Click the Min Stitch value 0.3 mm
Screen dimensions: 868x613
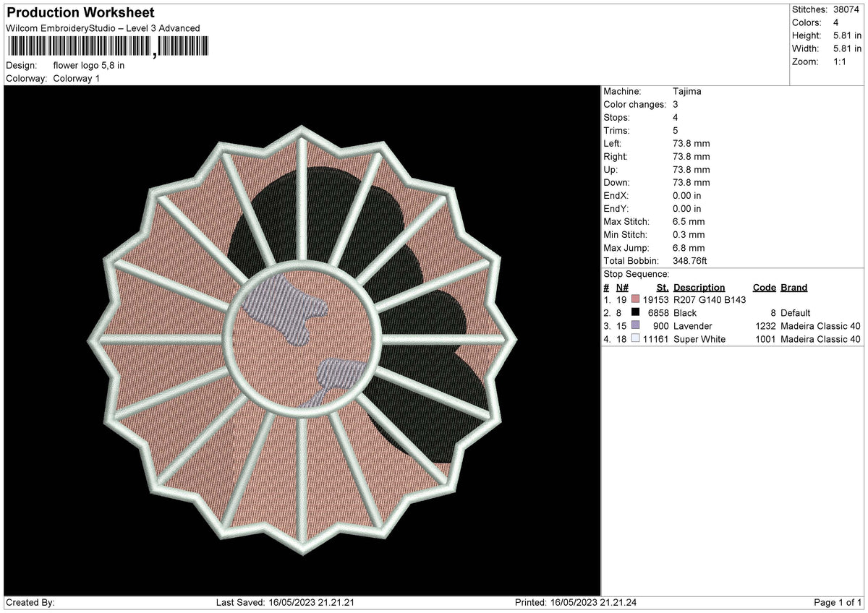pyautogui.click(x=689, y=234)
